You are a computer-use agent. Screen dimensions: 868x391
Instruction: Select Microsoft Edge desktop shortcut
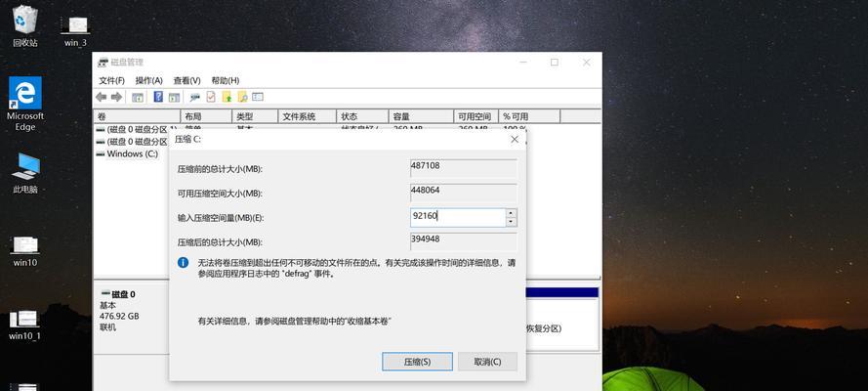click(x=25, y=105)
